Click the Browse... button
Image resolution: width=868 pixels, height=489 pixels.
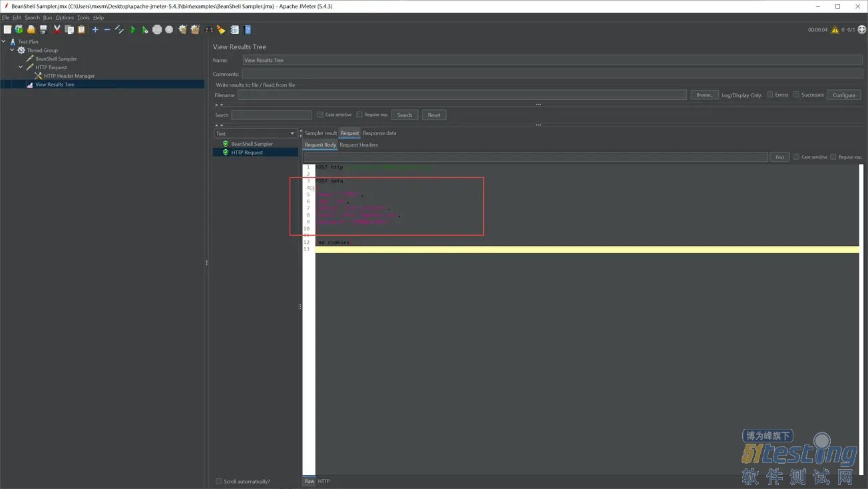[x=704, y=95]
